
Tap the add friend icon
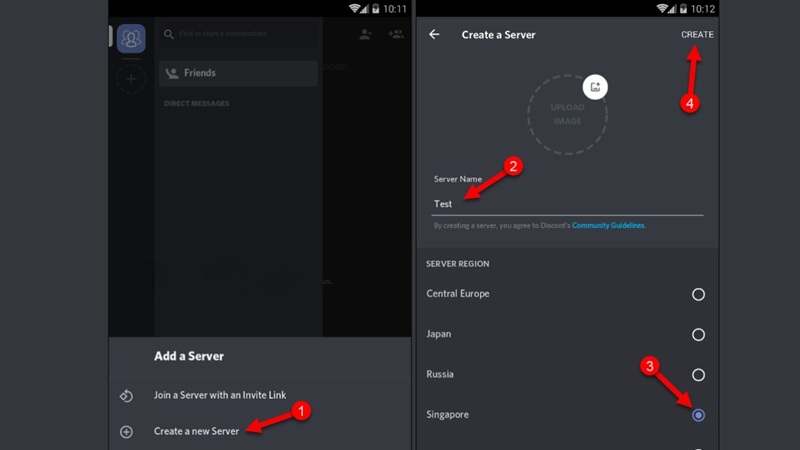pyautogui.click(x=365, y=34)
